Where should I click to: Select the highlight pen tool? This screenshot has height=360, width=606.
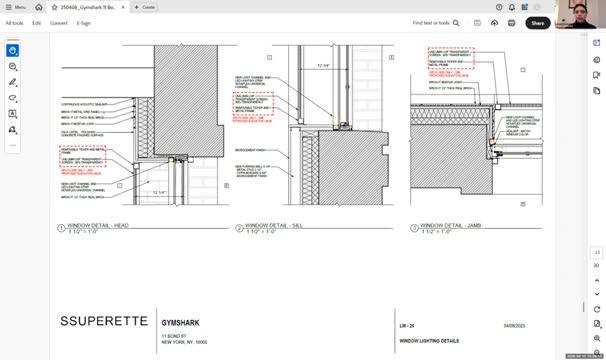coord(12,82)
